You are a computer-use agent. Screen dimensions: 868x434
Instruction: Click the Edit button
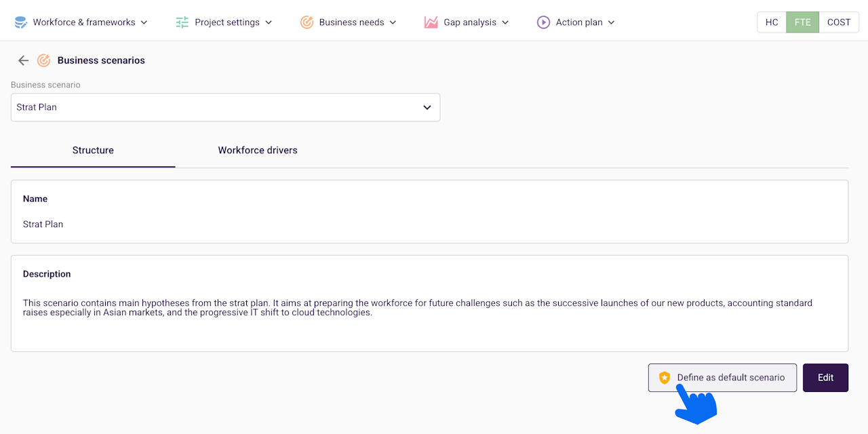click(825, 378)
